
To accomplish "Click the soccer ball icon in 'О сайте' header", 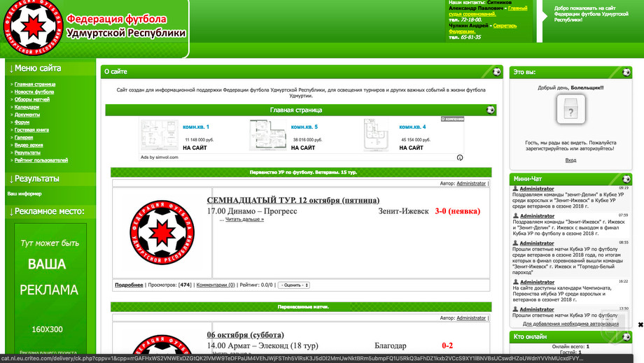I will pos(496,72).
